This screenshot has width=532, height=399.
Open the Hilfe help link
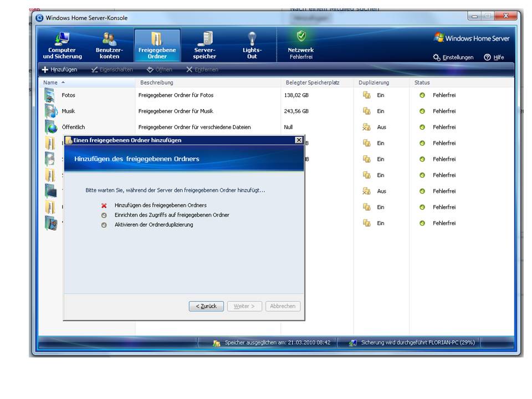[494, 57]
